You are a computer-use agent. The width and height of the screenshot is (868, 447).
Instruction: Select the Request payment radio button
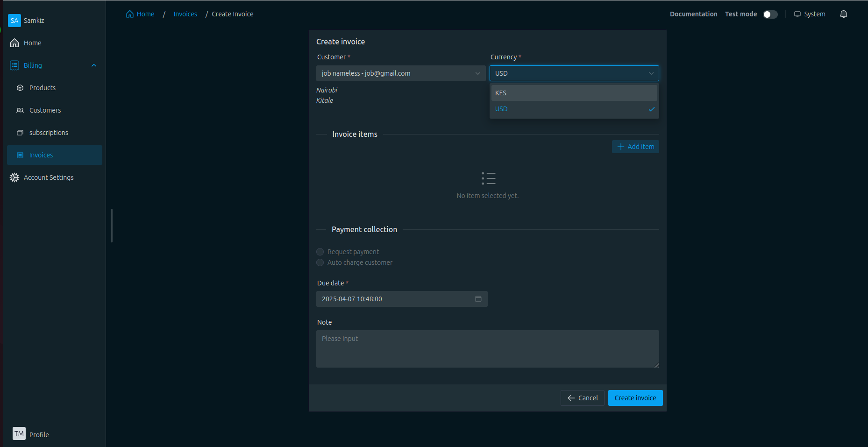[x=320, y=252]
